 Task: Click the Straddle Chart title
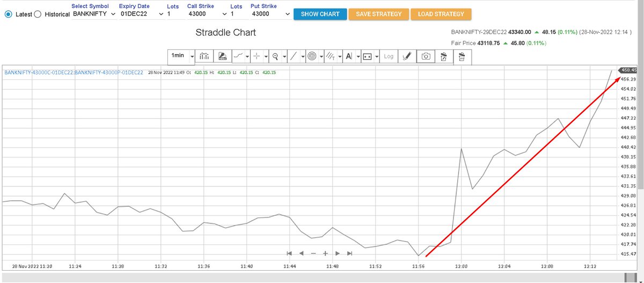pyautogui.click(x=226, y=33)
